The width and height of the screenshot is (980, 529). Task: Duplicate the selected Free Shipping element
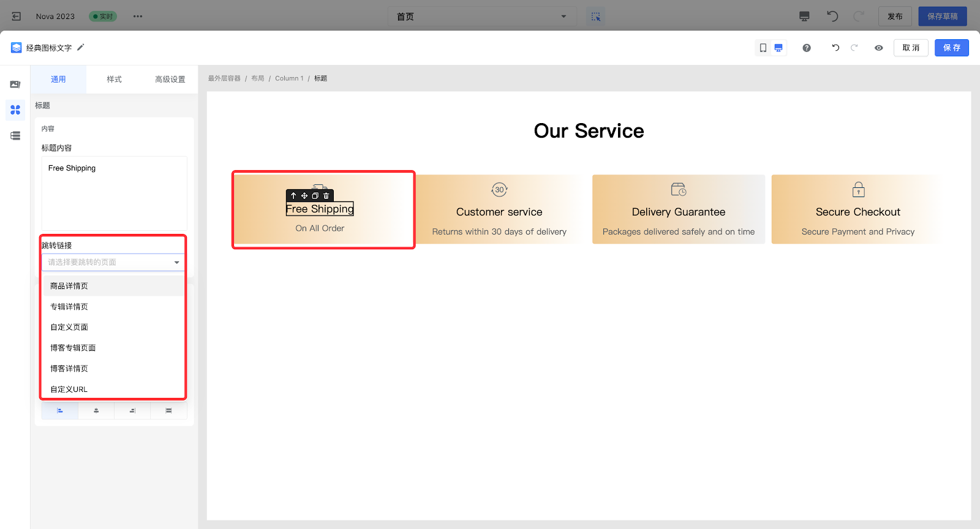[x=315, y=196]
